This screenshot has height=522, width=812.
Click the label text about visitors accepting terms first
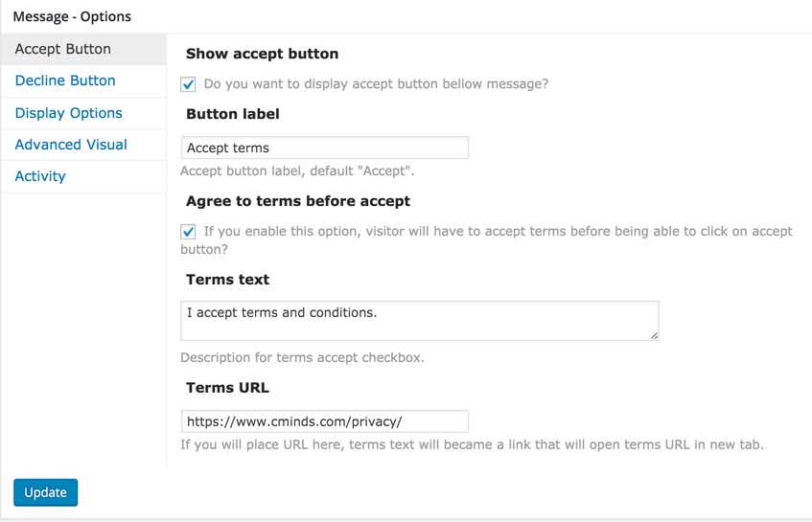[486, 240]
